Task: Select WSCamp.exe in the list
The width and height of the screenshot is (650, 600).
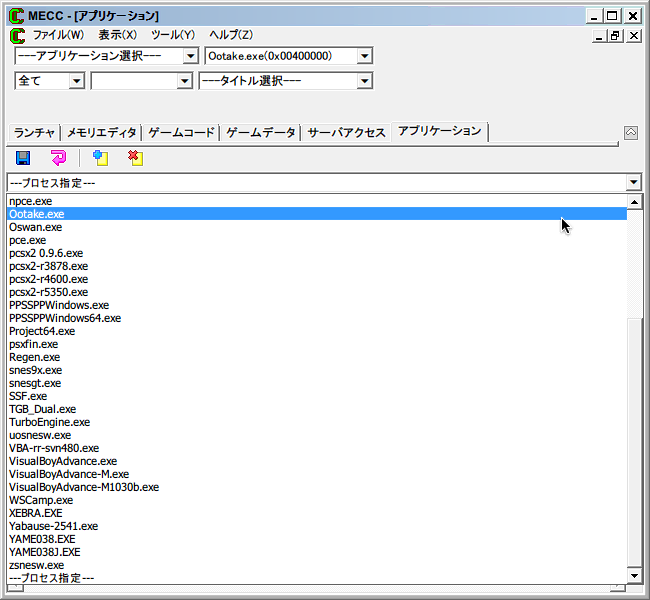Action: coord(317,500)
